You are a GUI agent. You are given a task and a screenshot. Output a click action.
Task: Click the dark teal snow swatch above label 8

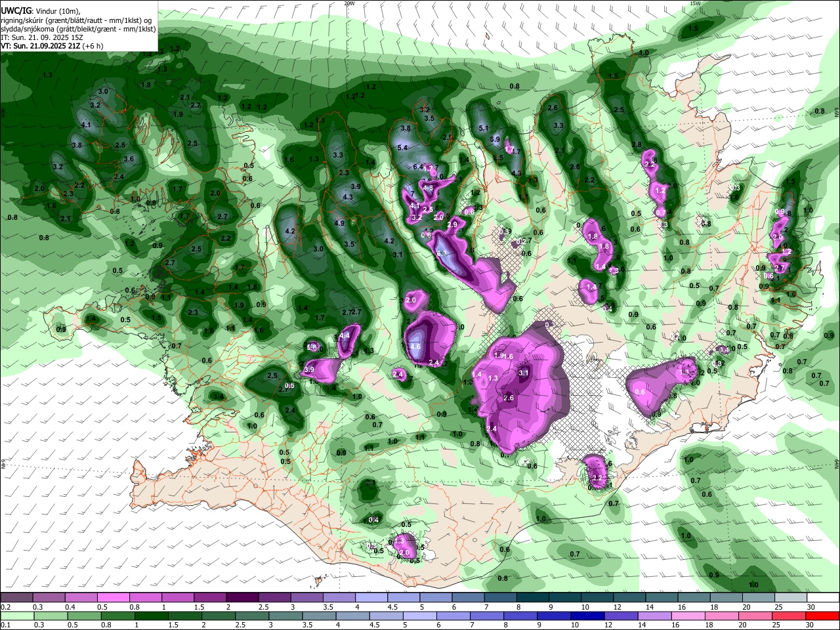(x=533, y=598)
